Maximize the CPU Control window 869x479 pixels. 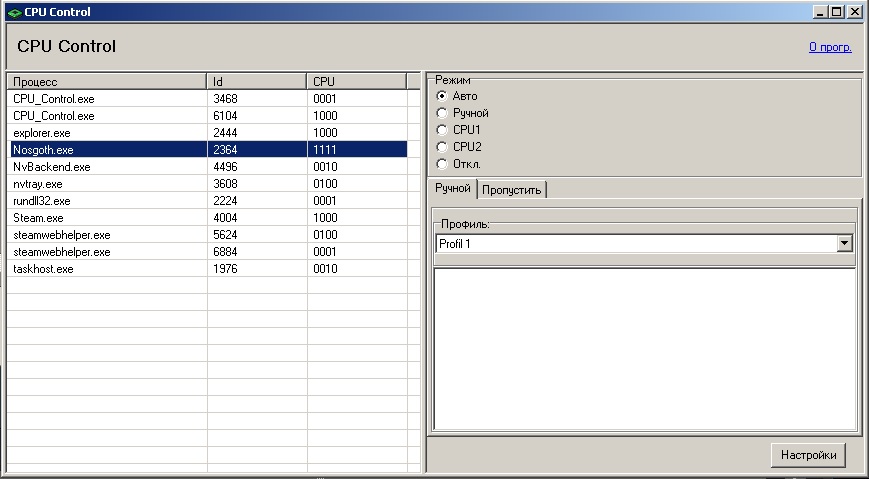pos(837,12)
